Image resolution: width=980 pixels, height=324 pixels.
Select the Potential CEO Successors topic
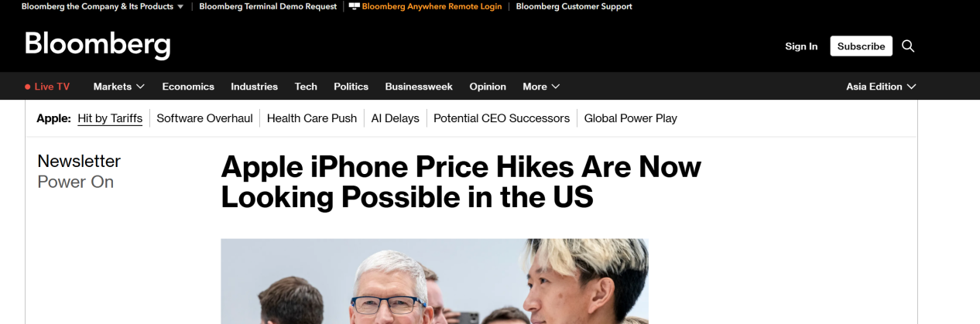click(x=502, y=118)
